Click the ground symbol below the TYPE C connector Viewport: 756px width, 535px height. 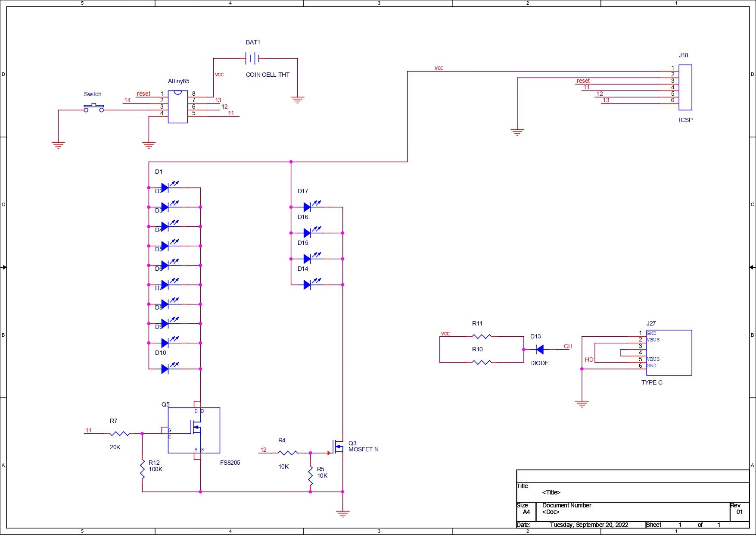point(582,404)
